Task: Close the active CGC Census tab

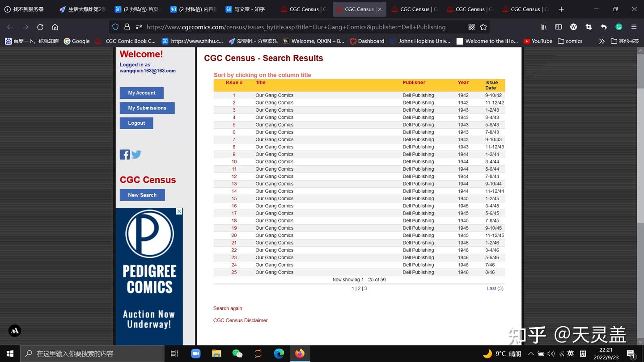Action: pos(380,9)
